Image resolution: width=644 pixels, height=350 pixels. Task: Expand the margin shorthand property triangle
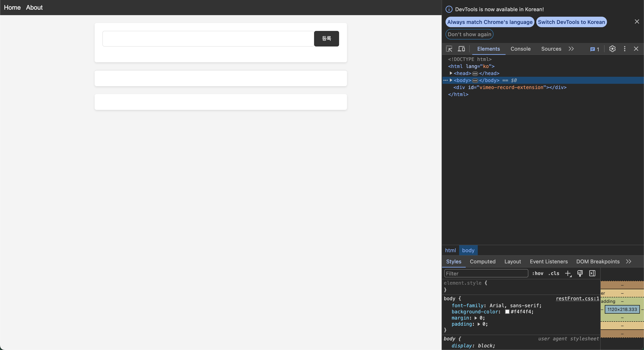(476, 318)
